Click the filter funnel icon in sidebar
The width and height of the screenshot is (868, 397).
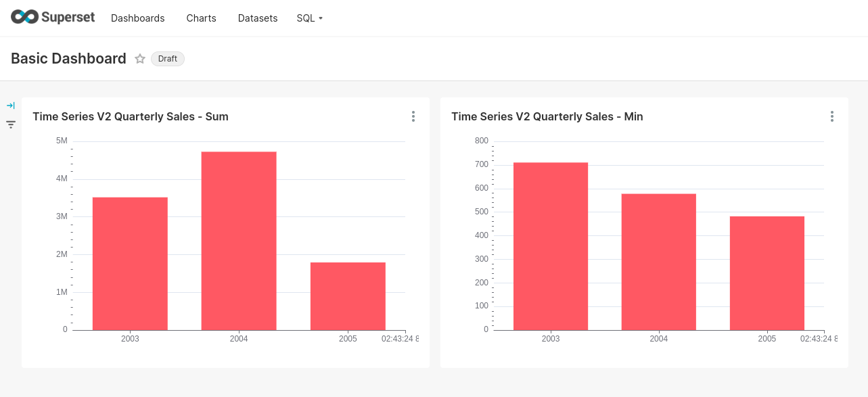(10, 124)
